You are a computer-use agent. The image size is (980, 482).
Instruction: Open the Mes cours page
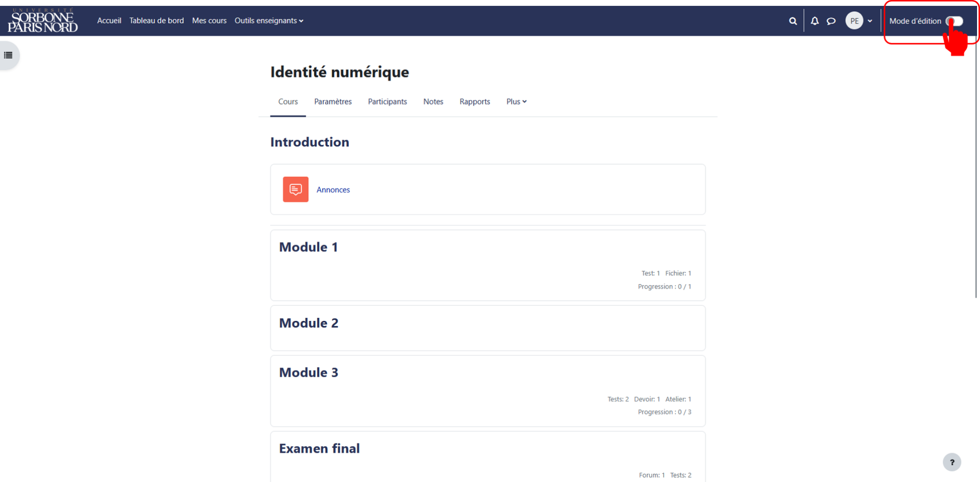click(209, 21)
